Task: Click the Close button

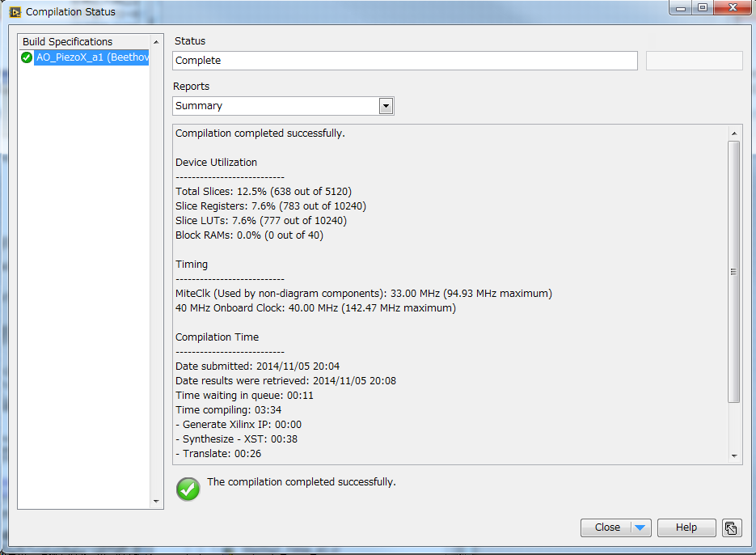Action: (x=607, y=528)
